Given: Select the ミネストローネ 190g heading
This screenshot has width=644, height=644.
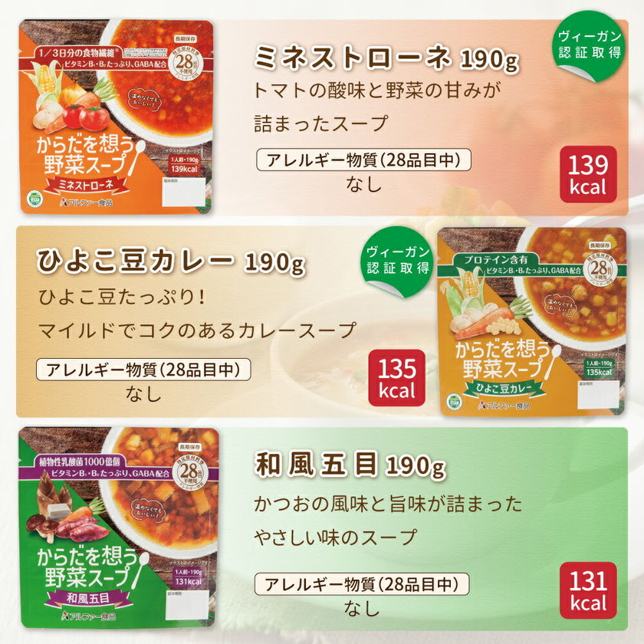Looking at the screenshot, I should tap(386, 58).
